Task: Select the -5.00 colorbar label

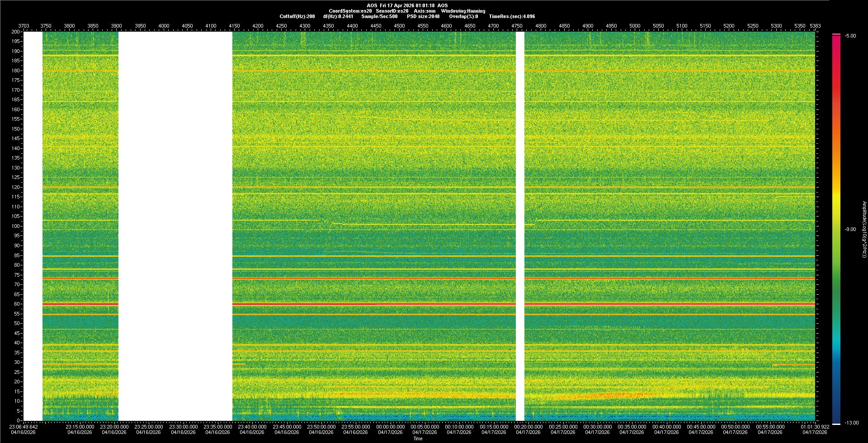Action: 850,36
